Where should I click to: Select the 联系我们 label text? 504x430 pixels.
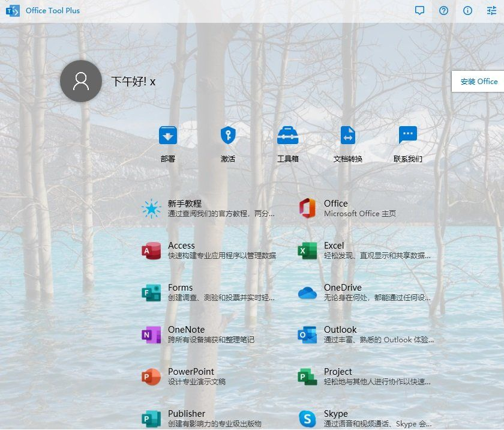click(x=408, y=159)
